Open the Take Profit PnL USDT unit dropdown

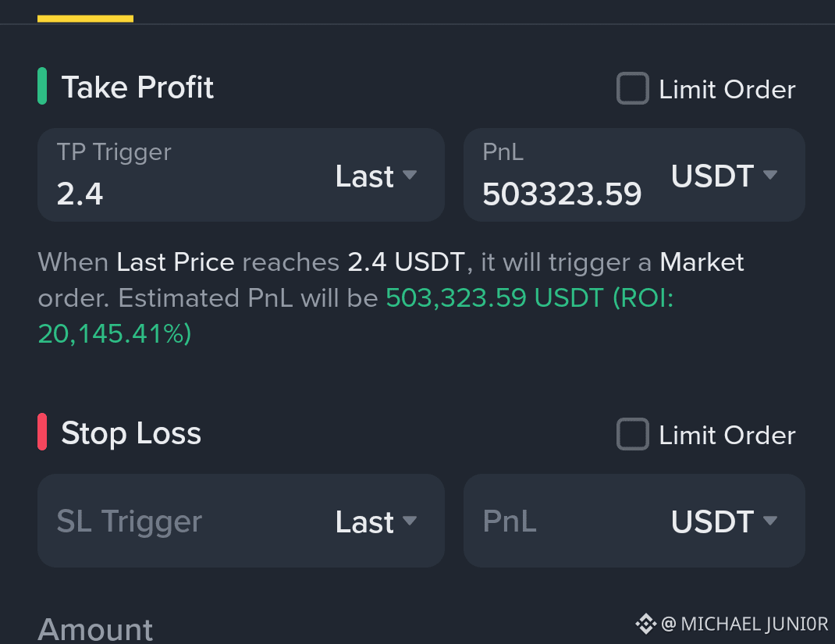[x=724, y=176]
